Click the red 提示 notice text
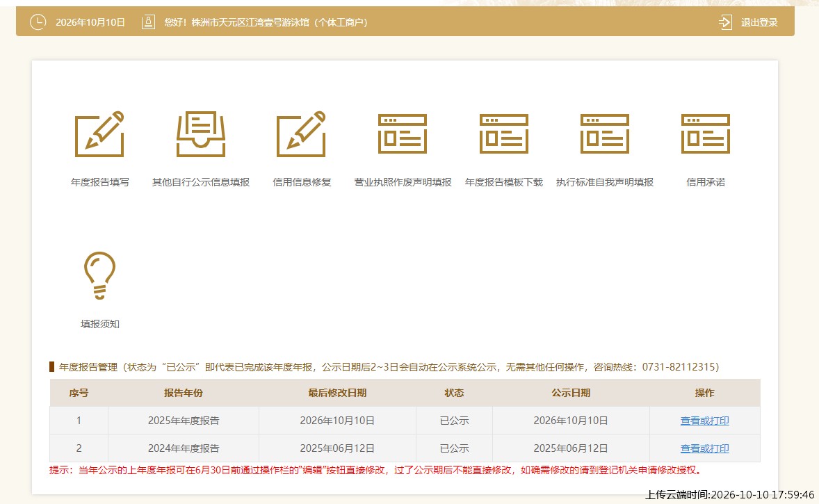 376,470
